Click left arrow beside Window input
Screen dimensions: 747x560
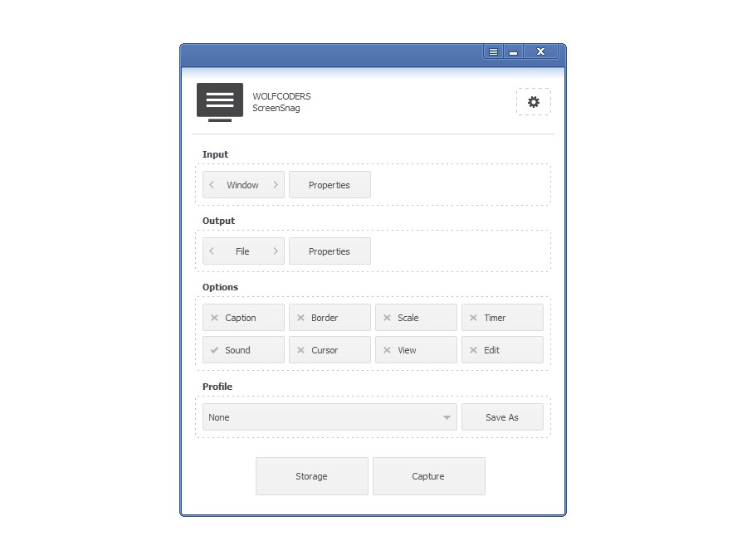pos(211,184)
